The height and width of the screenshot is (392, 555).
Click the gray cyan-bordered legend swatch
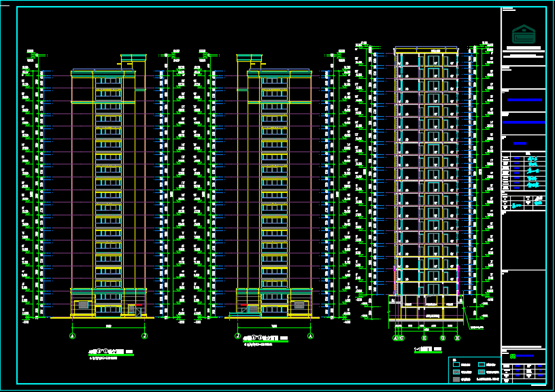click(x=482, y=372)
